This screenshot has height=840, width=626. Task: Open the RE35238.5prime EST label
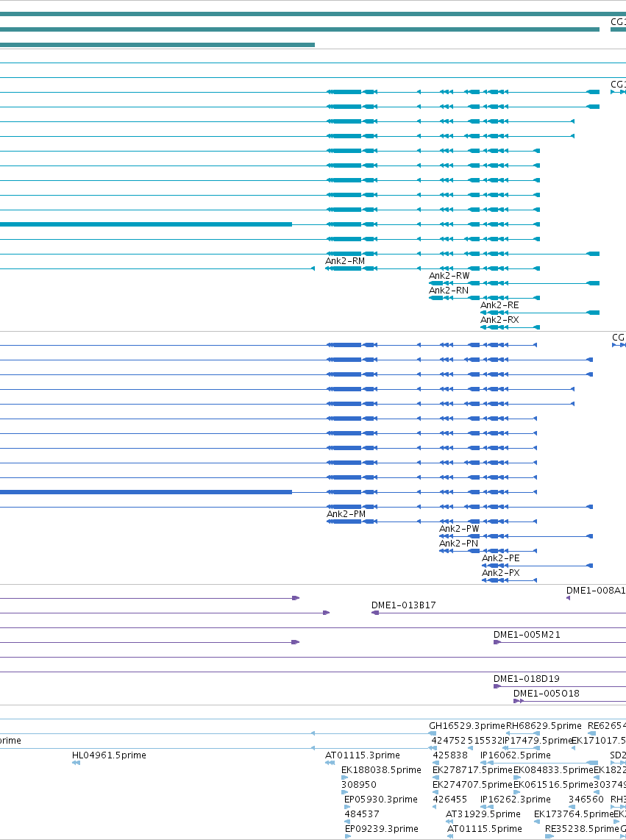[x=583, y=829]
